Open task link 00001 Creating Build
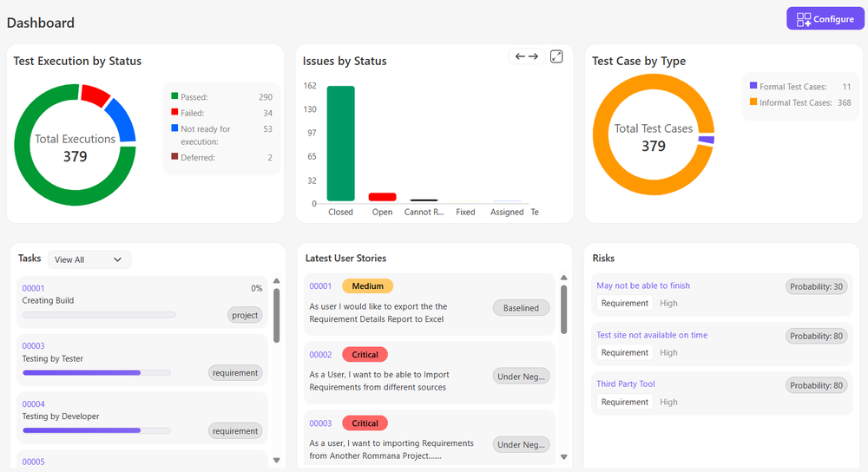The height and width of the screenshot is (472, 868). (33, 288)
